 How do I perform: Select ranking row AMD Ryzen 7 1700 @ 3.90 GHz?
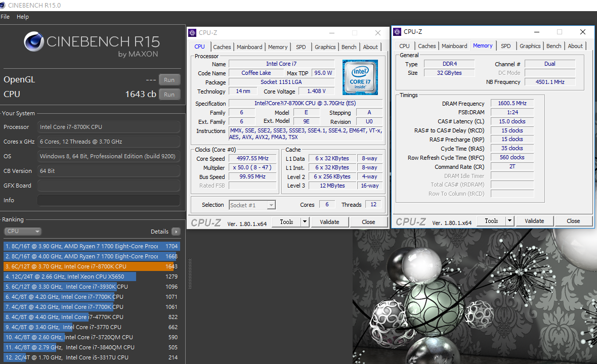(x=92, y=246)
